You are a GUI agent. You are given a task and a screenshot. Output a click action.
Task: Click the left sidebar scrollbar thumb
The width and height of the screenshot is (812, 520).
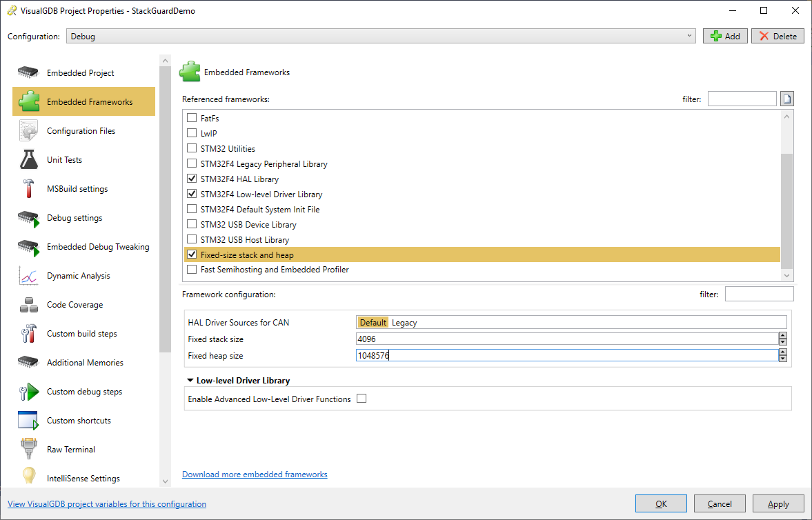pos(165,209)
